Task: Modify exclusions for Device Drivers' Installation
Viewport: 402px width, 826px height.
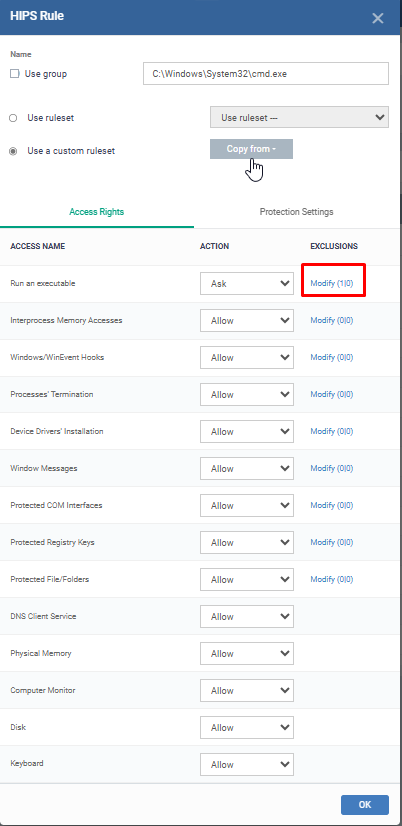Action: [x=331, y=431]
